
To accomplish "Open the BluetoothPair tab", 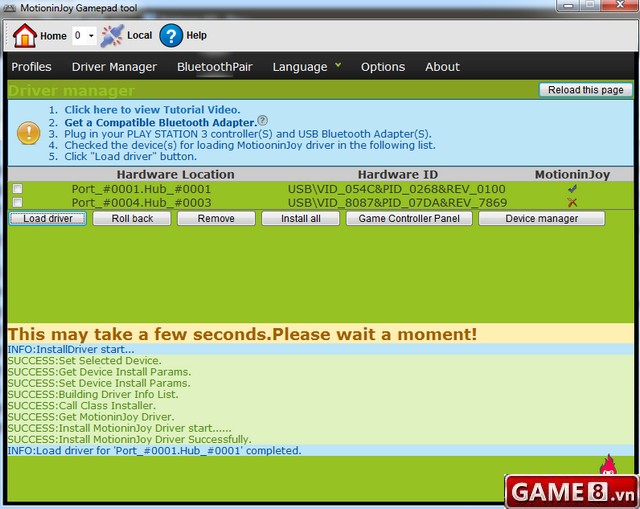I will click(215, 67).
